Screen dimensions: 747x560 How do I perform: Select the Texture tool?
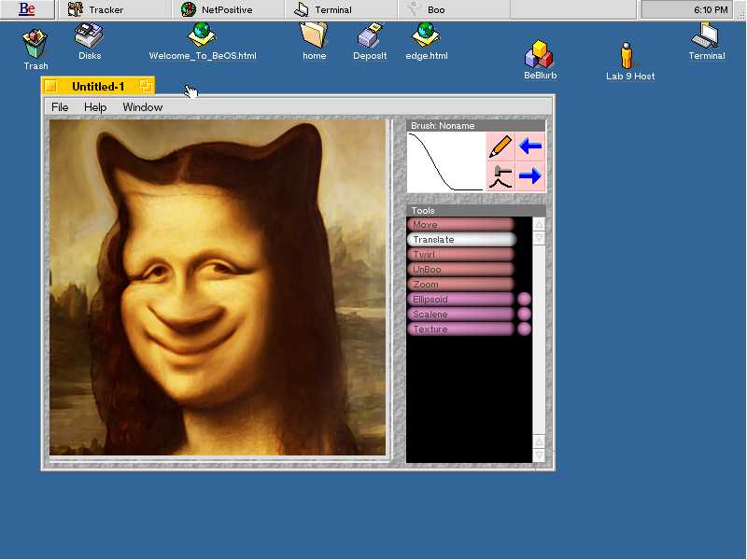coord(461,329)
